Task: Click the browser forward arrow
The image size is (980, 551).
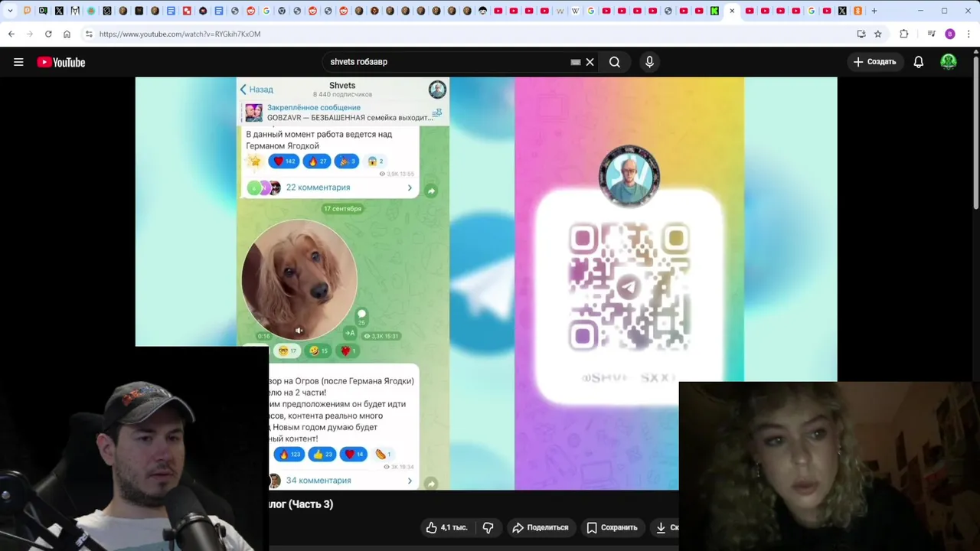Action: (30, 34)
